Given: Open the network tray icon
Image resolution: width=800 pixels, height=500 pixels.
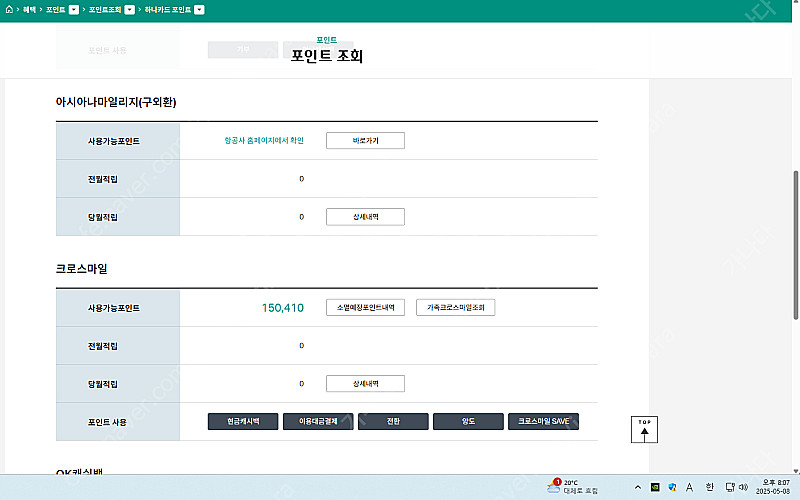Looking at the screenshot, I should point(730,487).
